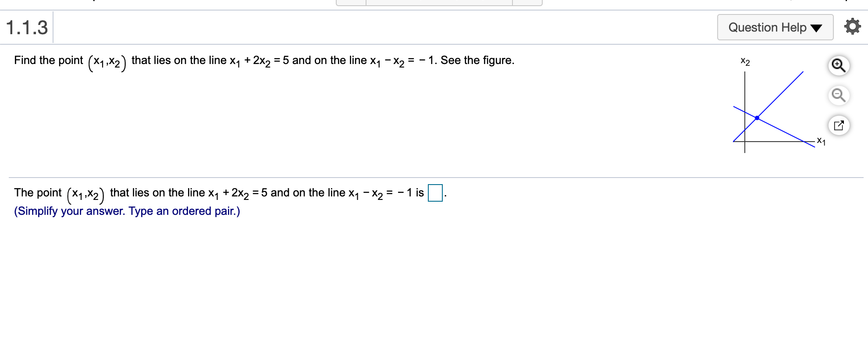
Task: Click inside the ordered pair answer box
Action: [x=434, y=193]
